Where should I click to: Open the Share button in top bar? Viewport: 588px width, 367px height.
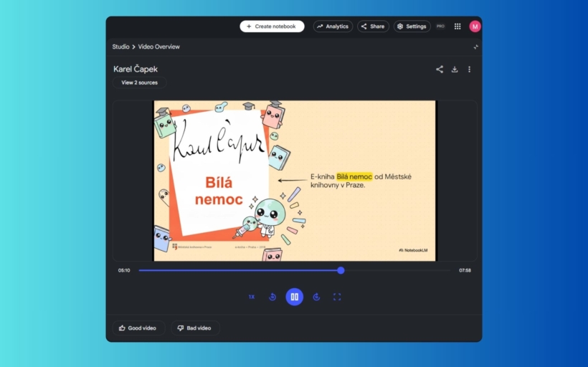pos(373,27)
